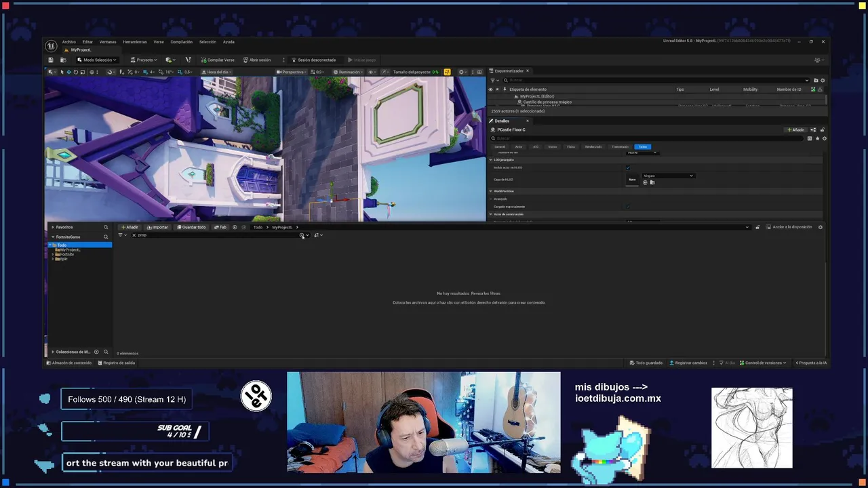This screenshot has width=868, height=488.
Task: Open Esquematizador settings gear icon
Action: point(823,80)
